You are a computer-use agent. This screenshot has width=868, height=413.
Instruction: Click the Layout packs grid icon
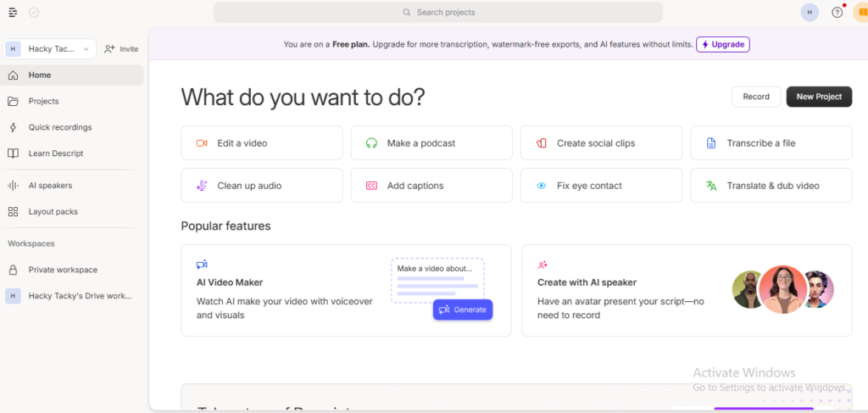(14, 211)
